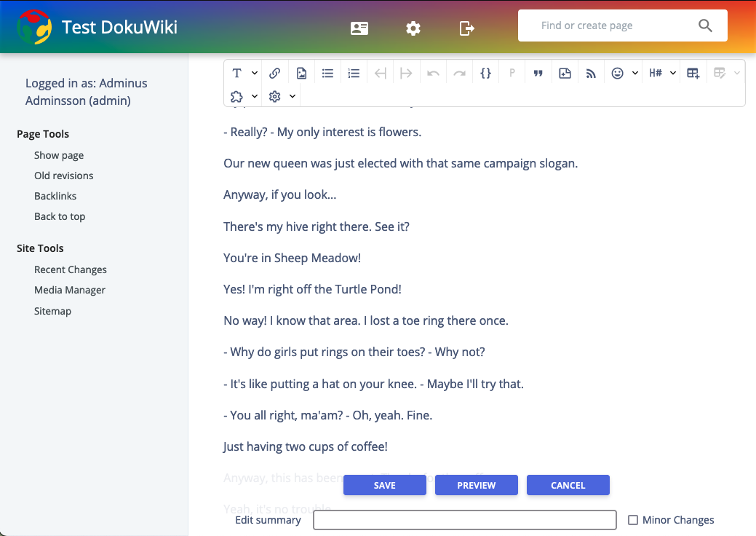Image resolution: width=756 pixels, height=536 pixels.
Task: Open the user profile card icon
Action: [x=359, y=28]
